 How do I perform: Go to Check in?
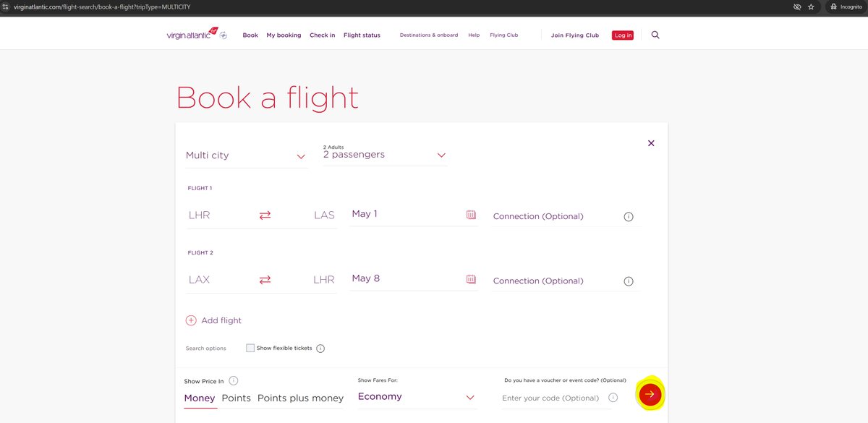[322, 35]
